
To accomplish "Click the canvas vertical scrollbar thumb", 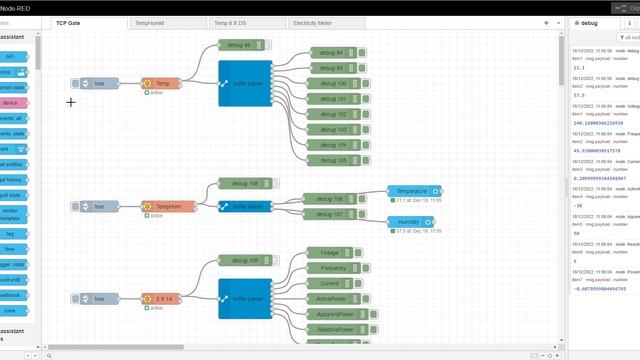I will (562, 61).
